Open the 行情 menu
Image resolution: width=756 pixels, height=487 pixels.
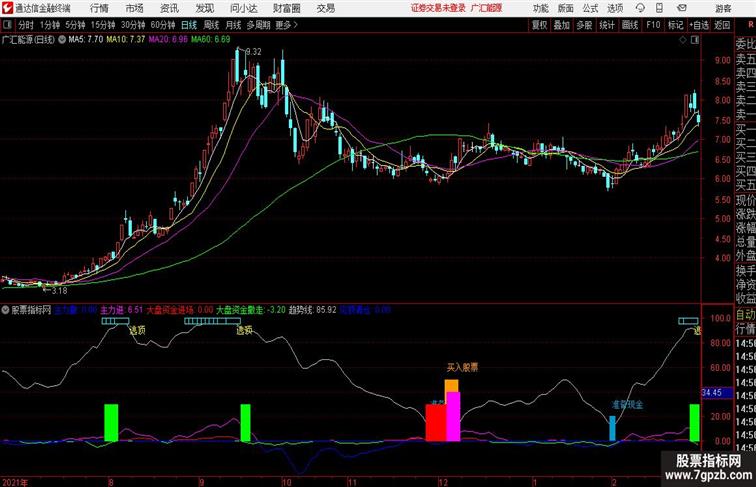[100, 8]
